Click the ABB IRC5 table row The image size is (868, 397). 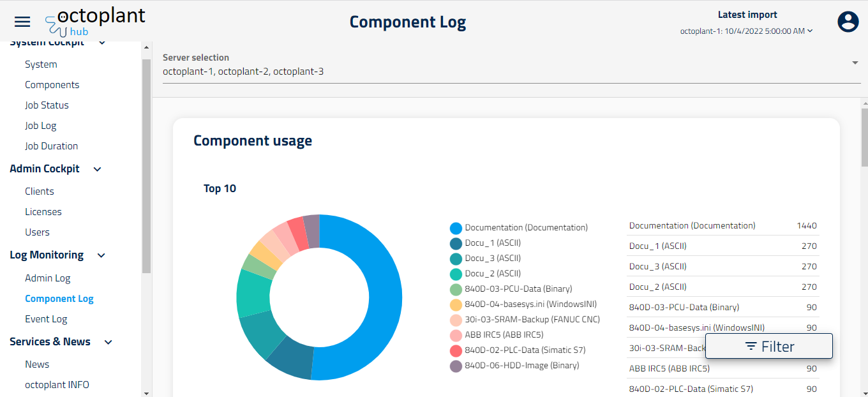723,369
